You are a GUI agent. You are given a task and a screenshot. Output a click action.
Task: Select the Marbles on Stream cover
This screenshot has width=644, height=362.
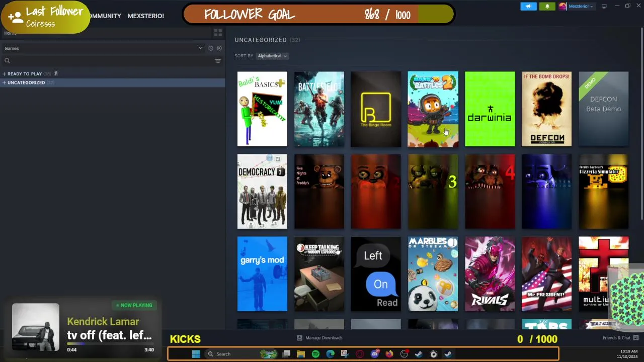point(433,274)
